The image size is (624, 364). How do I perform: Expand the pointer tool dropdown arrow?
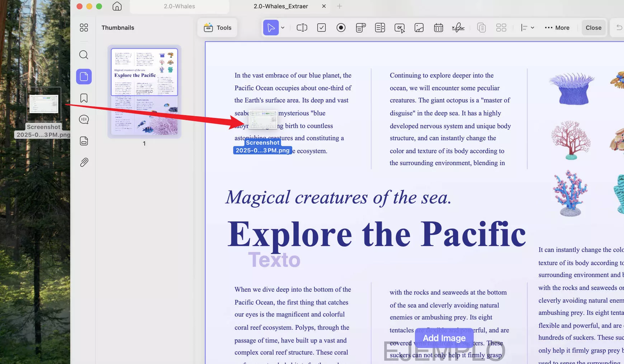pos(283,28)
